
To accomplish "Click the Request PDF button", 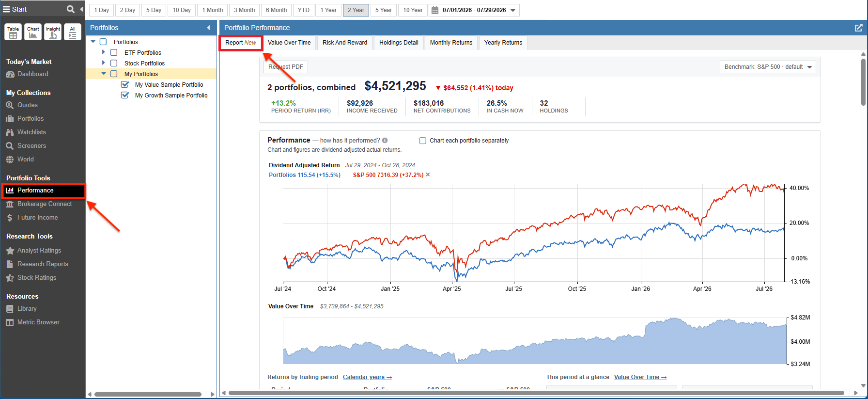I will (x=286, y=67).
